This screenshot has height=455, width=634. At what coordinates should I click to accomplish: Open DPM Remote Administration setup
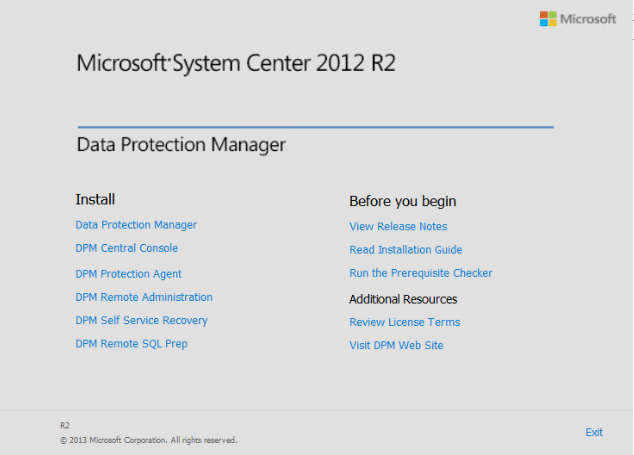click(144, 297)
